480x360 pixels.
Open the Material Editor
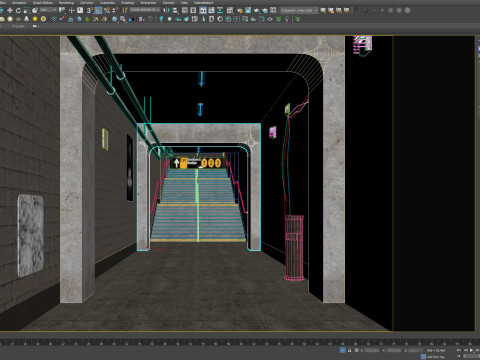point(230,10)
